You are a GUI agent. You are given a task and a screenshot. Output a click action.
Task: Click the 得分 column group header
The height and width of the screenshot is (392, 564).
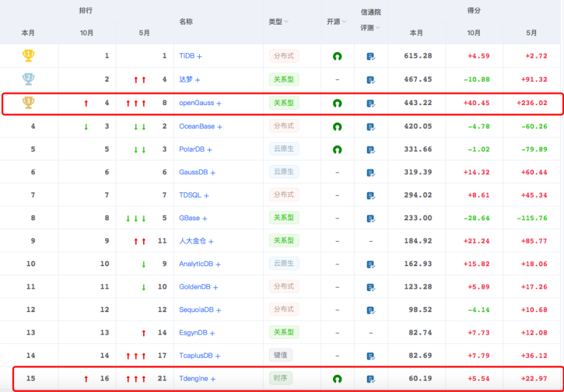tap(473, 11)
